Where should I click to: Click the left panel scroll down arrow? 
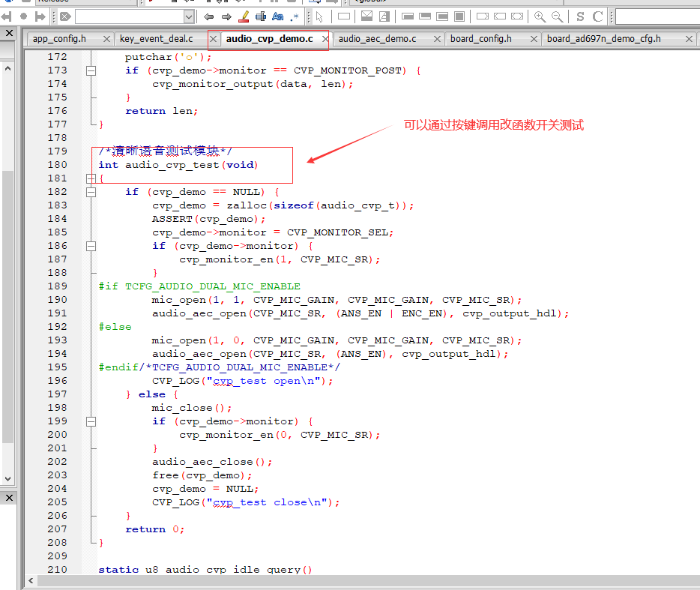coord(7,479)
